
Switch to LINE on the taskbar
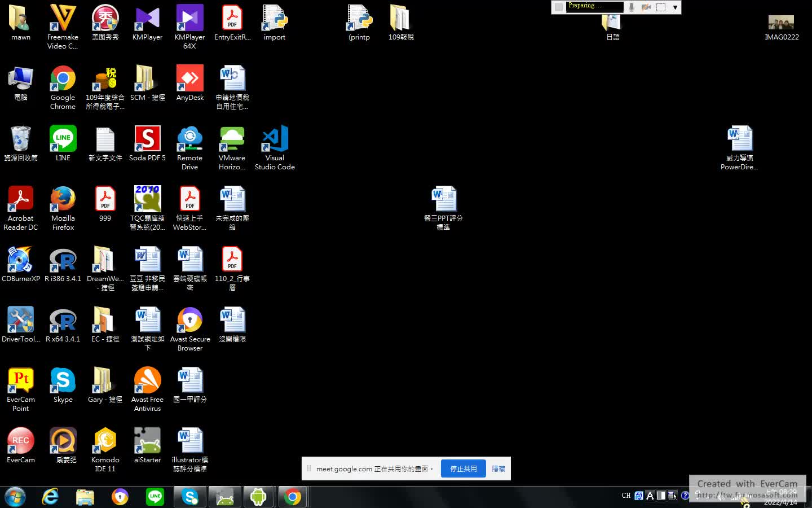point(155,497)
